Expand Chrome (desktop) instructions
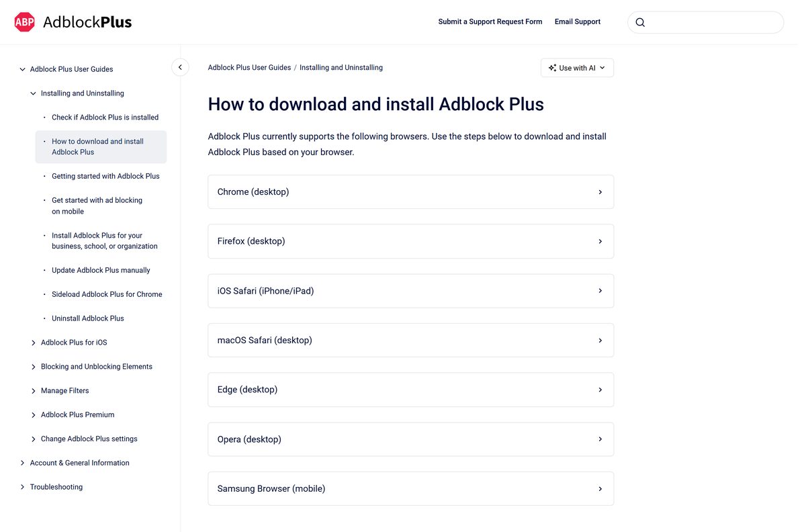This screenshot has height=532, width=806. coord(410,192)
